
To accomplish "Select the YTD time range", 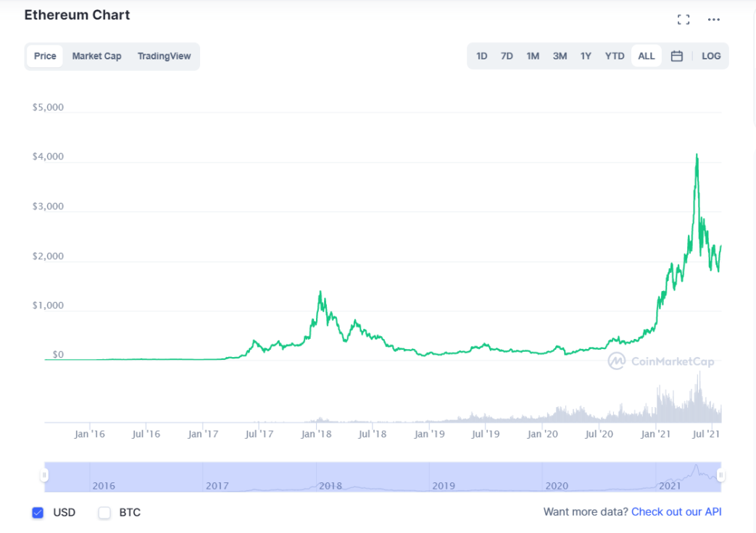I will pos(615,56).
